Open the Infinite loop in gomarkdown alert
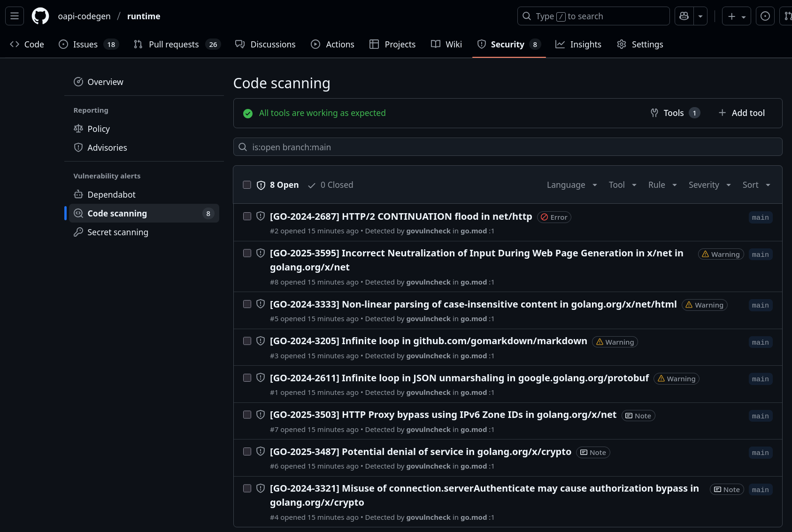Screen dimensions: 792x532 [x=429, y=341]
